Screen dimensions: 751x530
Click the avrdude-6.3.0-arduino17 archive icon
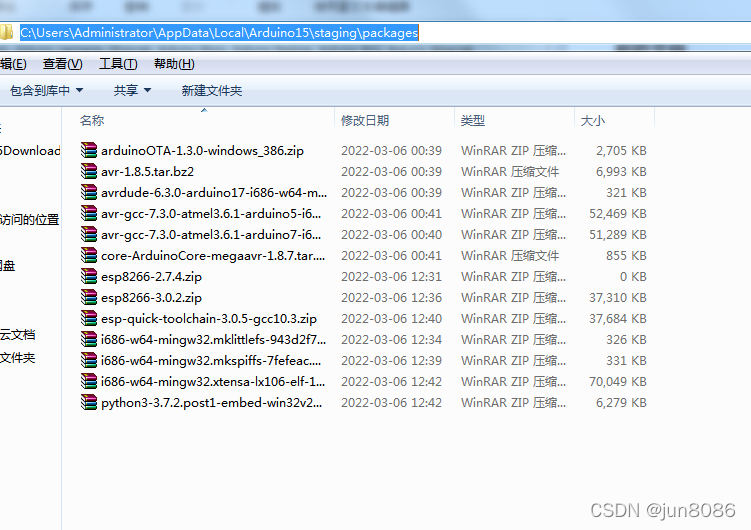click(x=89, y=192)
